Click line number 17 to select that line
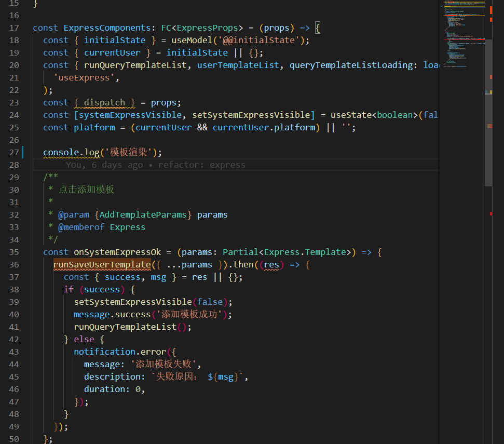The width and height of the screenshot is (504, 444). pos(14,28)
